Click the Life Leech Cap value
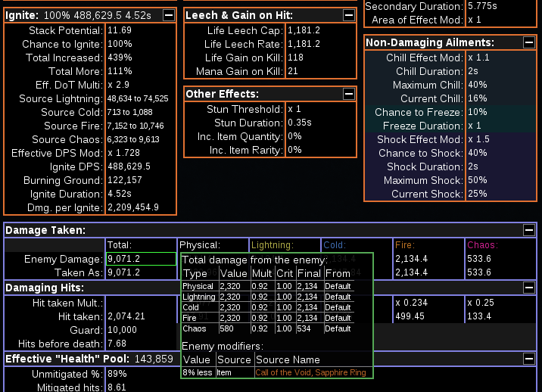The image size is (542, 392). coord(304,30)
